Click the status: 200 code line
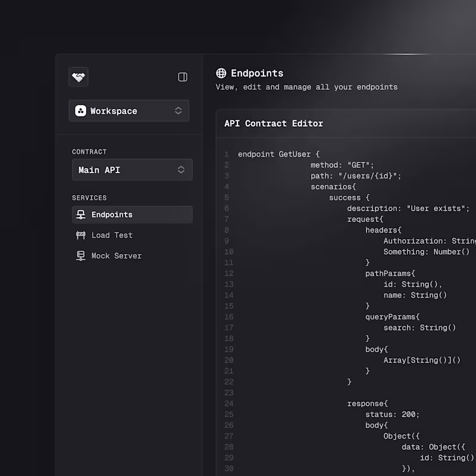476x476 pixels. (x=392, y=414)
